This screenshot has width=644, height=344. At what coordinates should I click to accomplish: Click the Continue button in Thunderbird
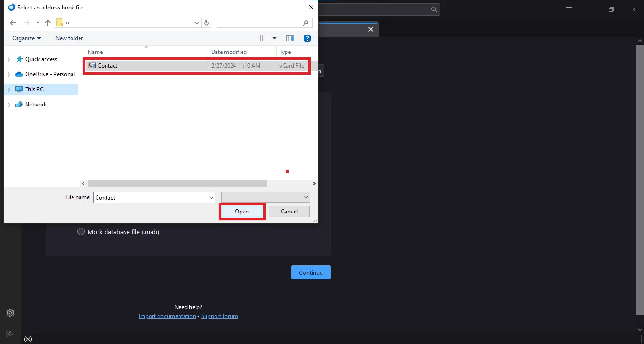click(x=311, y=273)
